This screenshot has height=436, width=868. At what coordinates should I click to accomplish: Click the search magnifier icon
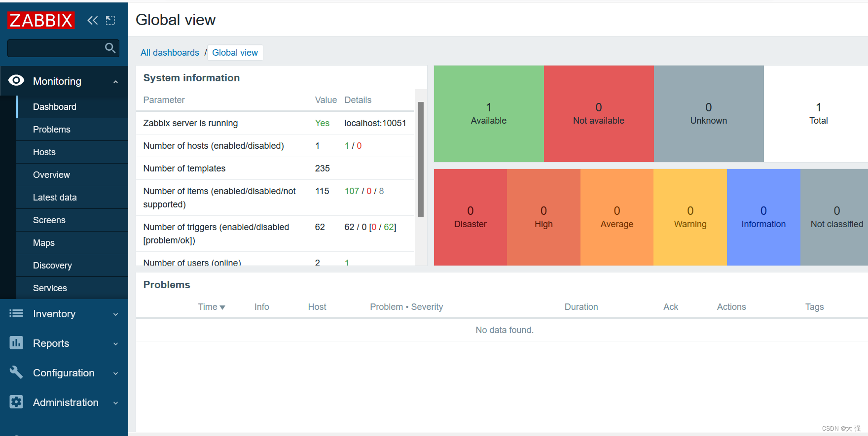click(x=110, y=48)
